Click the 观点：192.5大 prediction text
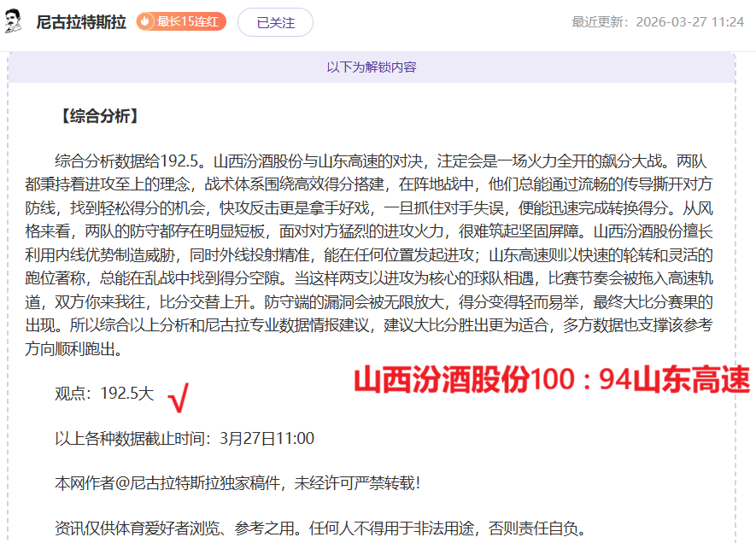This screenshot has width=756, height=543. click(x=104, y=394)
